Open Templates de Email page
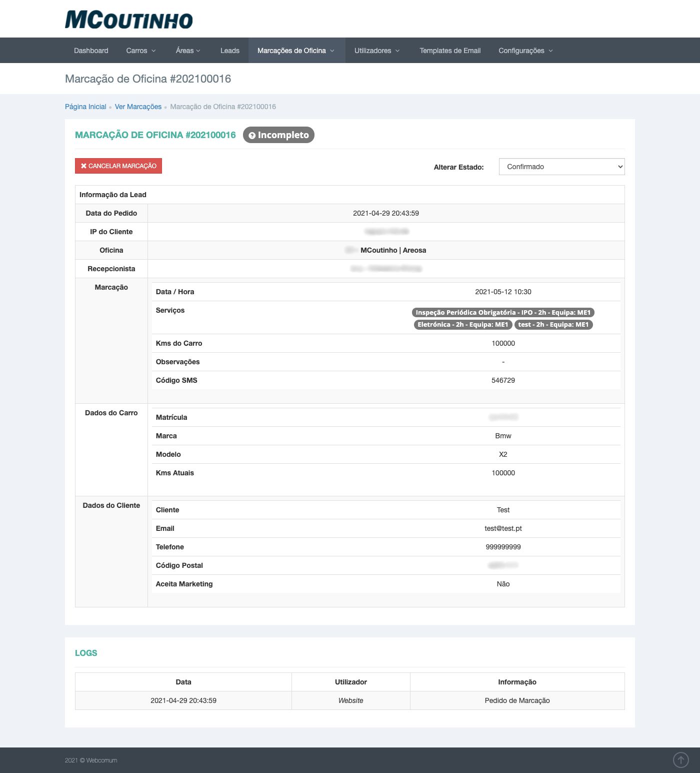This screenshot has height=773, width=700. 449,51
